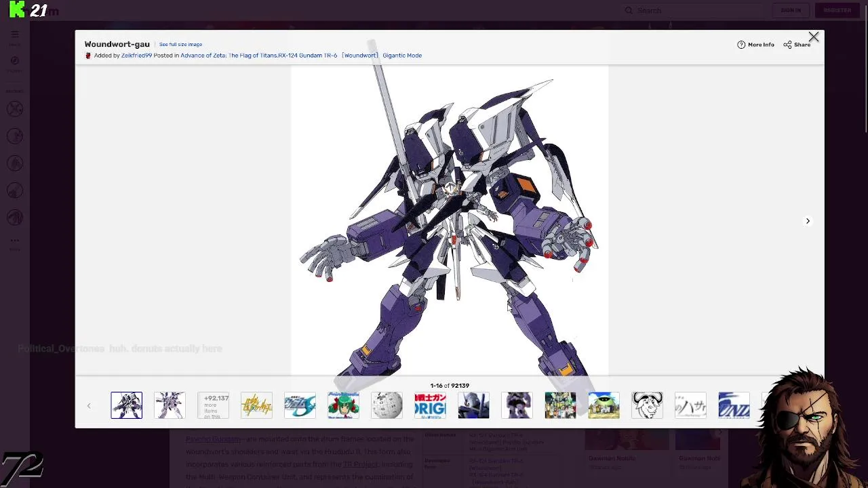Select the GNU head line-art thumbnail
The height and width of the screenshot is (488, 868).
647,405
